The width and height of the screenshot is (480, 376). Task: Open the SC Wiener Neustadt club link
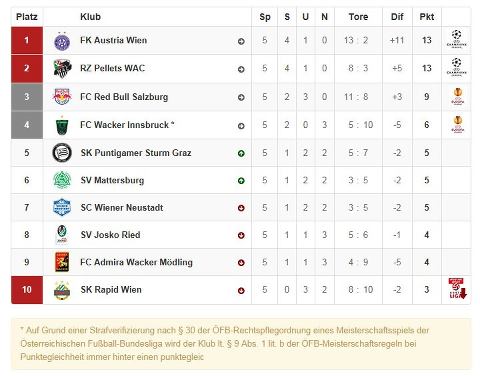coord(122,208)
